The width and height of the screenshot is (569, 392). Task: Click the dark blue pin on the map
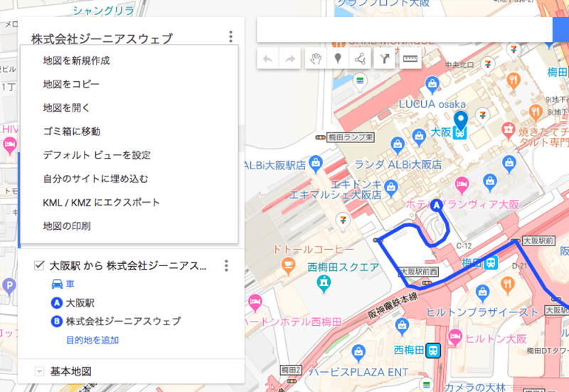pyautogui.click(x=461, y=121)
